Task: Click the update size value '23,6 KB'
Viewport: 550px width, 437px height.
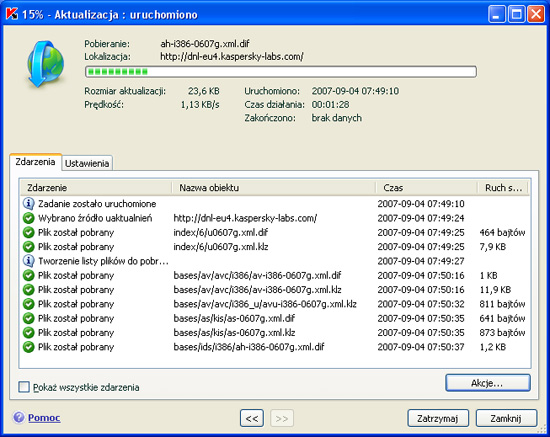Action: pyautogui.click(x=204, y=91)
